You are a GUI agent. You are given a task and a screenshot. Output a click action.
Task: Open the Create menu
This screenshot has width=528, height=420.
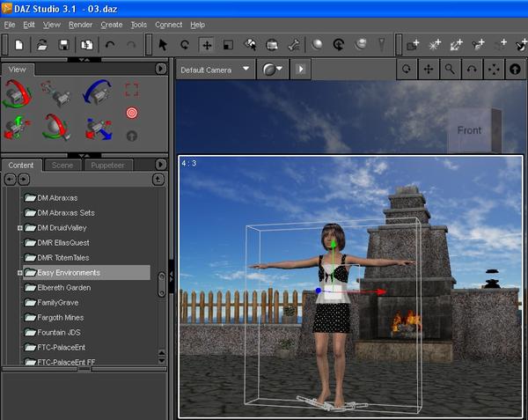(112, 25)
